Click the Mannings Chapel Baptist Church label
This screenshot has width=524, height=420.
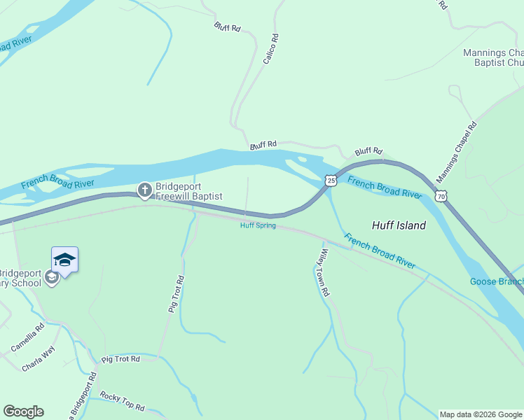493,57
